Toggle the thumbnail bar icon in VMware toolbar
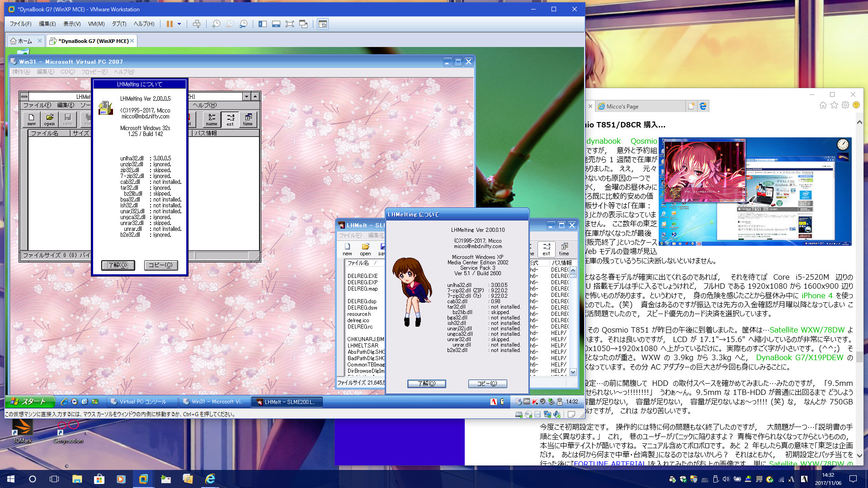This screenshot has width=868, height=488. tap(276, 24)
